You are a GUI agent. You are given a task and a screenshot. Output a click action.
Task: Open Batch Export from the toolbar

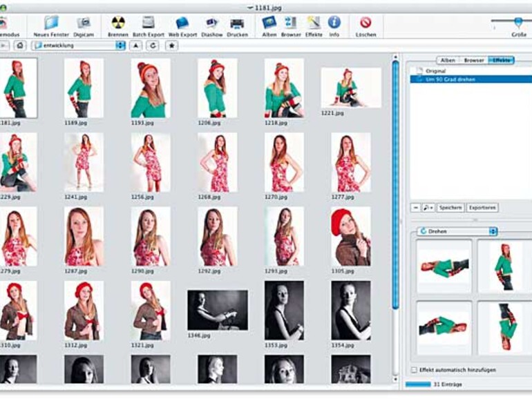(149, 23)
